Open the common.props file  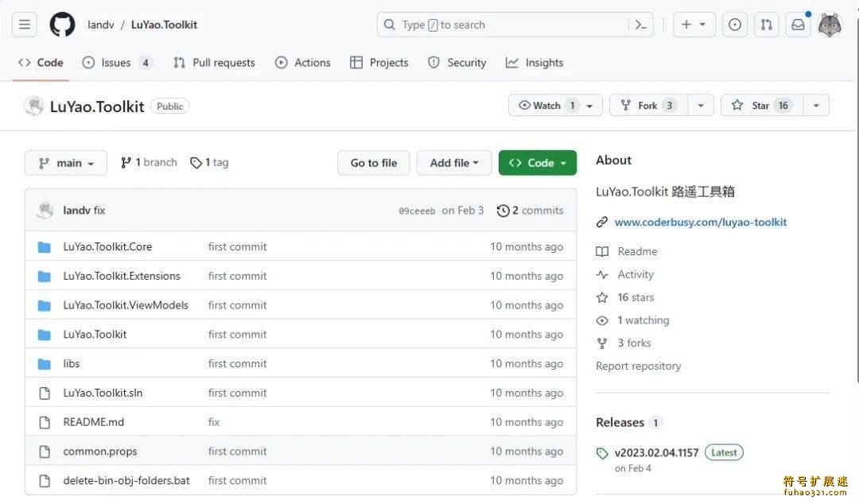(x=99, y=452)
